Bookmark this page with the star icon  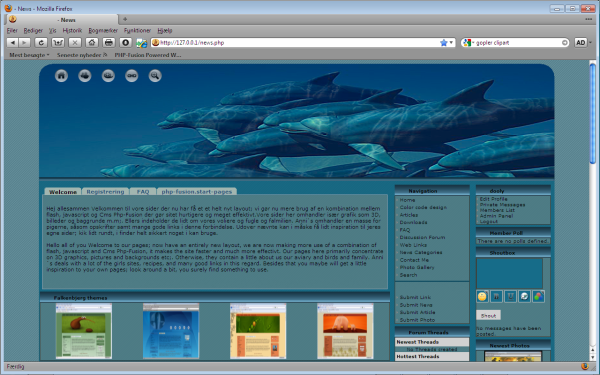tap(443, 42)
